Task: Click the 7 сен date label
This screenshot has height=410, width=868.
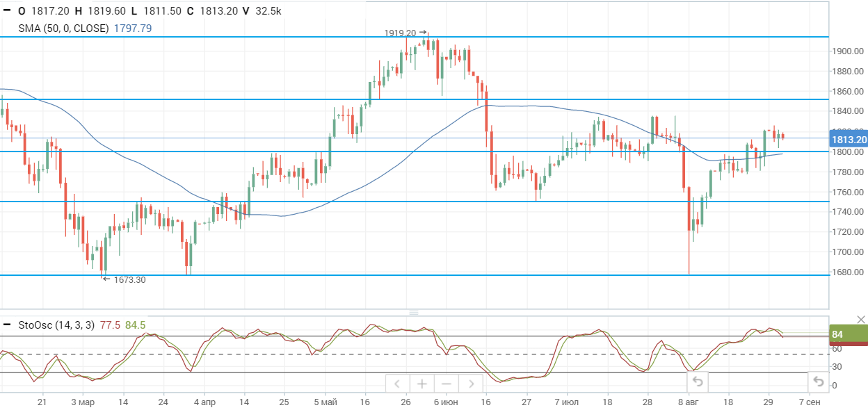Action: (x=808, y=402)
